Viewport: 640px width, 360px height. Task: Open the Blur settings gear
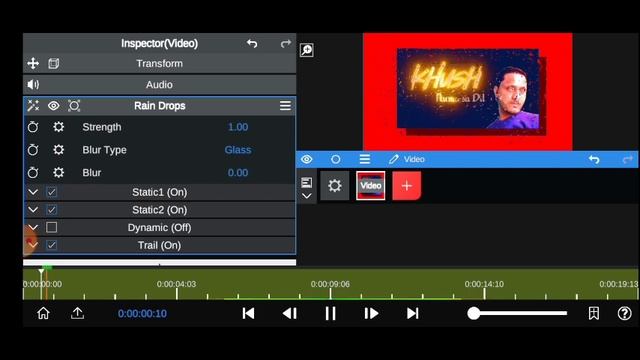pos(58,173)
